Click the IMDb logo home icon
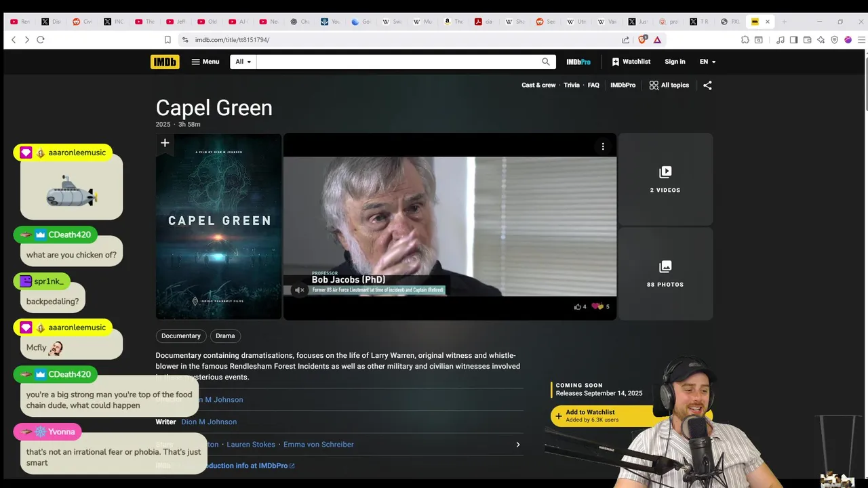 point(165,62)
